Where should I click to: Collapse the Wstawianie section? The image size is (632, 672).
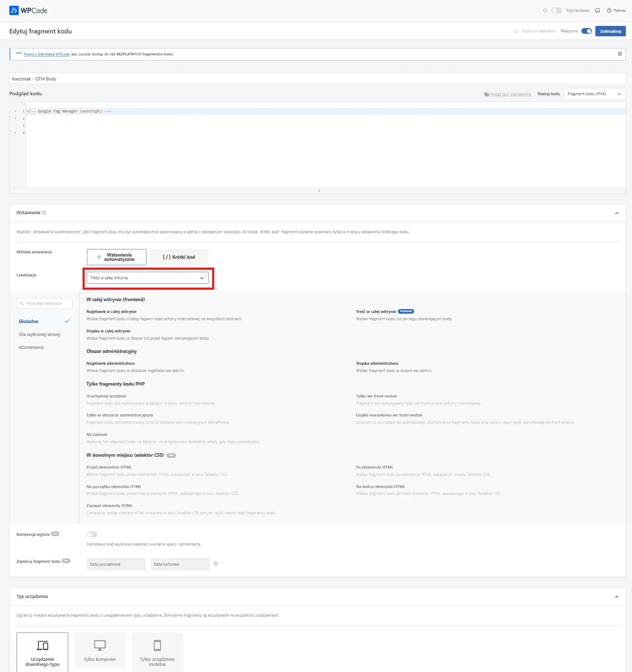tap(617, 213)
